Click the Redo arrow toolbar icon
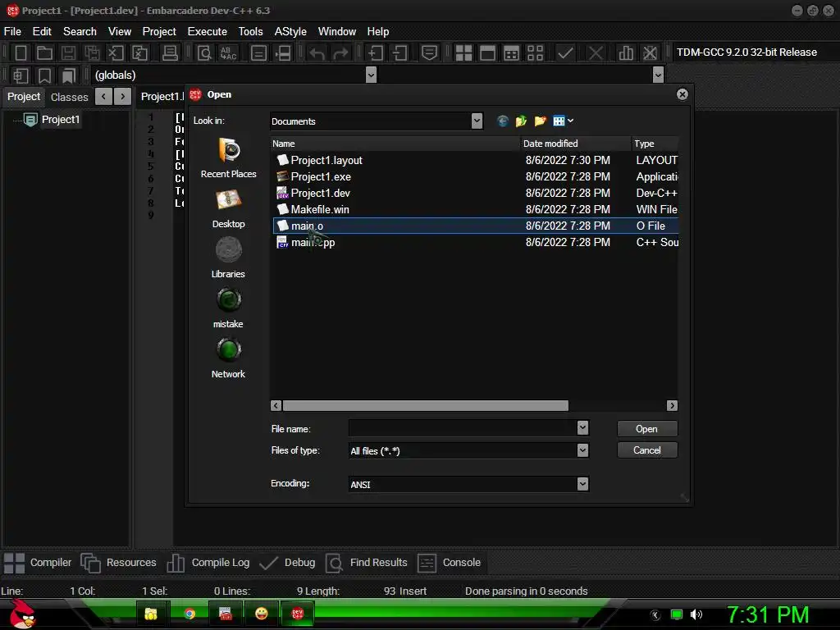840x630 pixels. pyautogui.click(x=340, y=52)
